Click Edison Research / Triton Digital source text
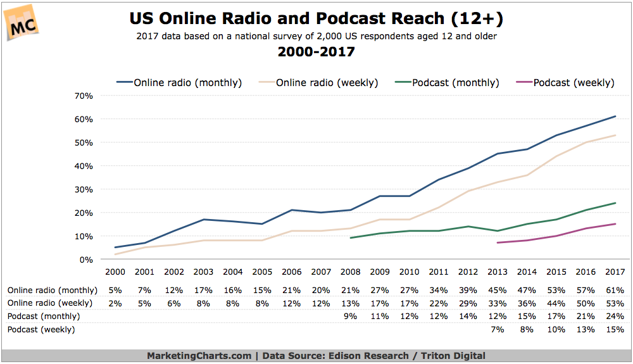 407,356
